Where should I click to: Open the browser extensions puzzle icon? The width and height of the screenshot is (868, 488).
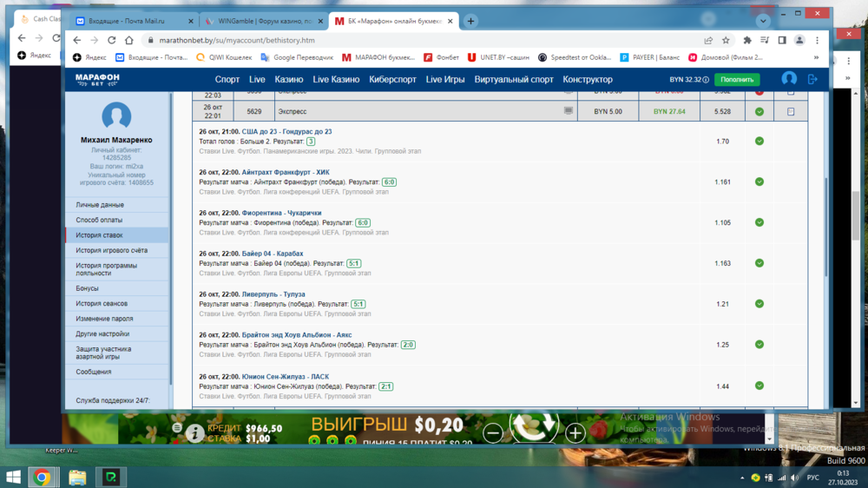click(x=746, y=40)
